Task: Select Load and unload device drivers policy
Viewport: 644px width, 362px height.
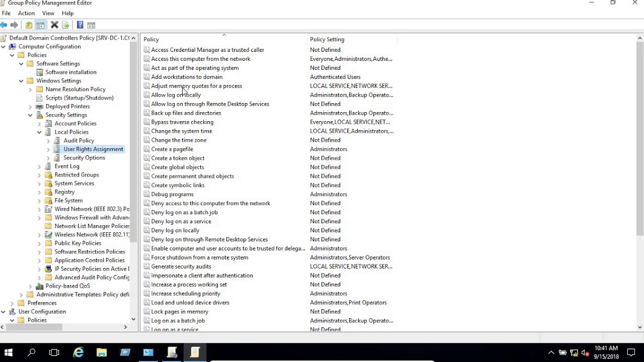Action: coord(190,302)
